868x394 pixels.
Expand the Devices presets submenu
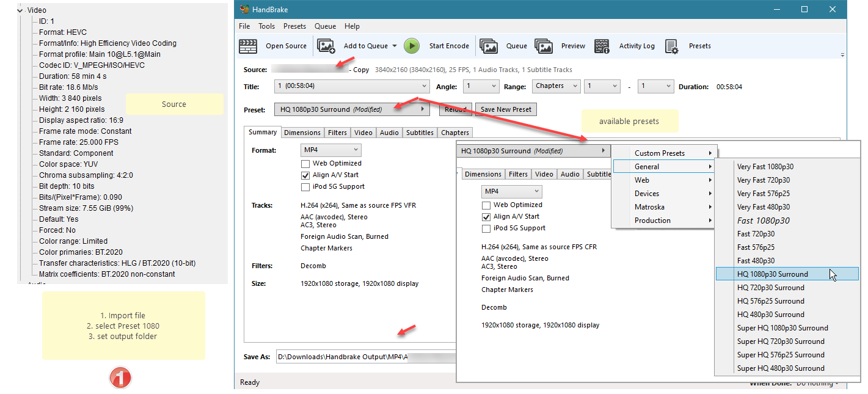click(664, 194)
